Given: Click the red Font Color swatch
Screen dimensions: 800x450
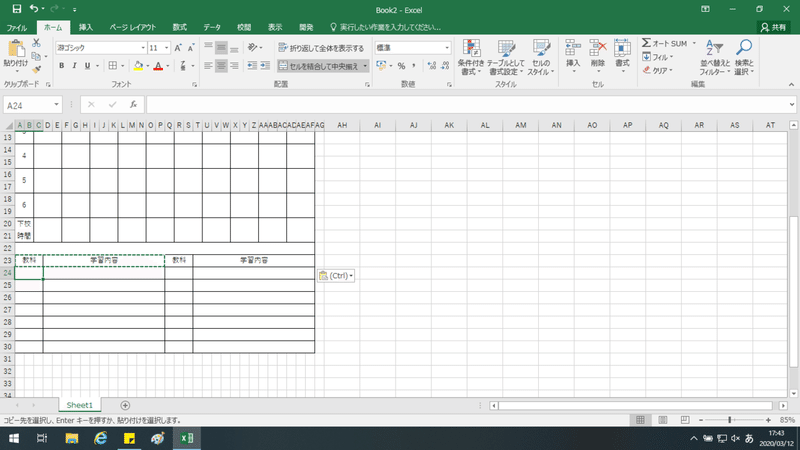Looking at the screenshot, I should tap(158, 66).
